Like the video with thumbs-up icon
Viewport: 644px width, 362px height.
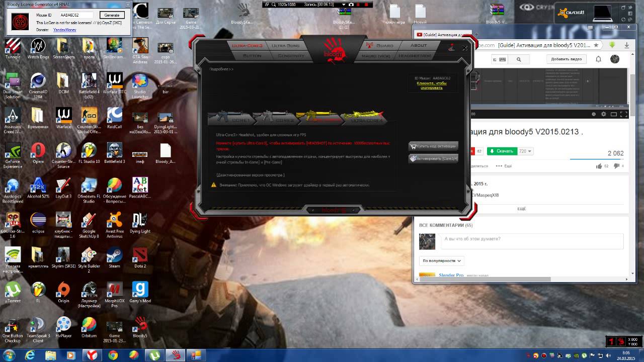599,166
